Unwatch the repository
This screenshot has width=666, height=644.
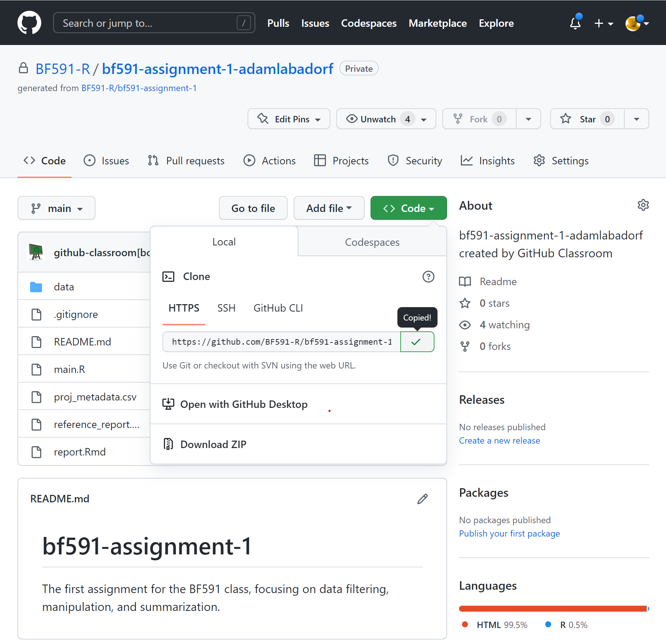click(378, 119)
